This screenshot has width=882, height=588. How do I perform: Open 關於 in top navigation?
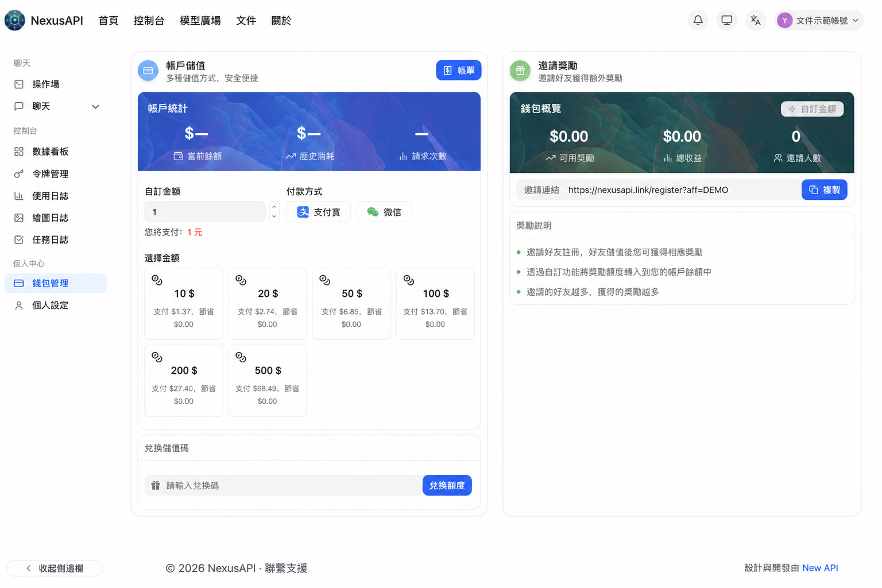click(x=281, y=21)
